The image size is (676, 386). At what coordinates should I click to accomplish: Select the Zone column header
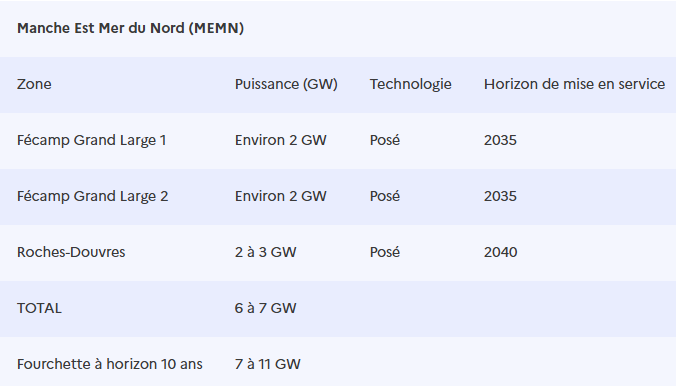(34, 84)
